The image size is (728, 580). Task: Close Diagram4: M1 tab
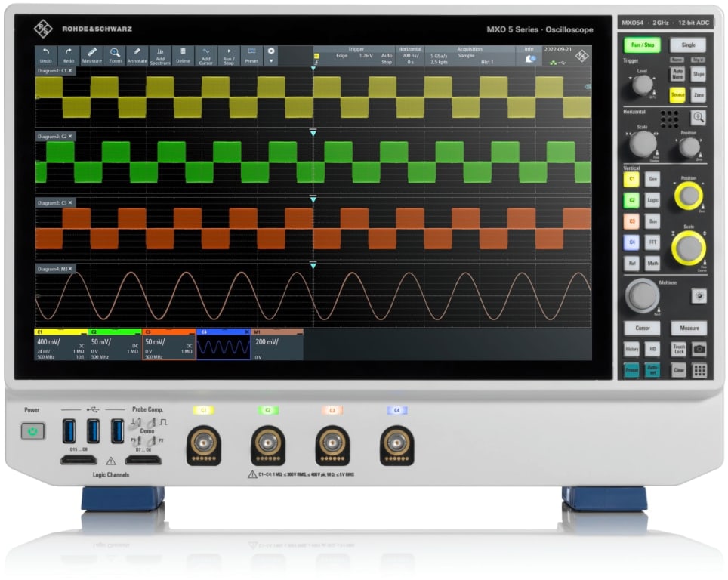pos(70,268)
